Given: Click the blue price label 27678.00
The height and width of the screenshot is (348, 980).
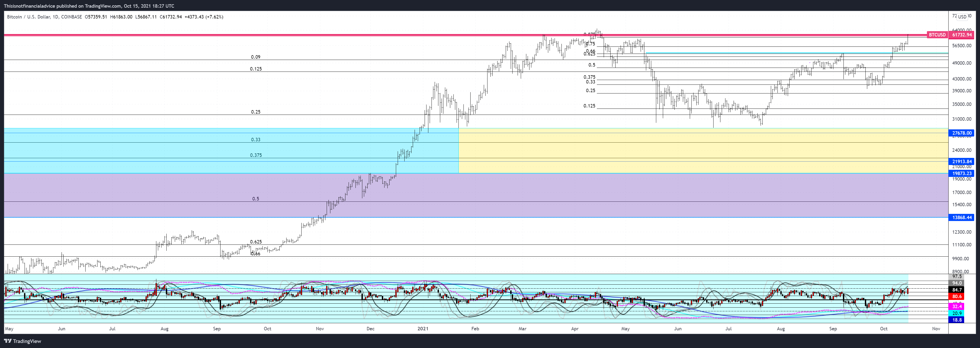Looking at the screenshot, I should pyautogui.click(x=961, y=133).
